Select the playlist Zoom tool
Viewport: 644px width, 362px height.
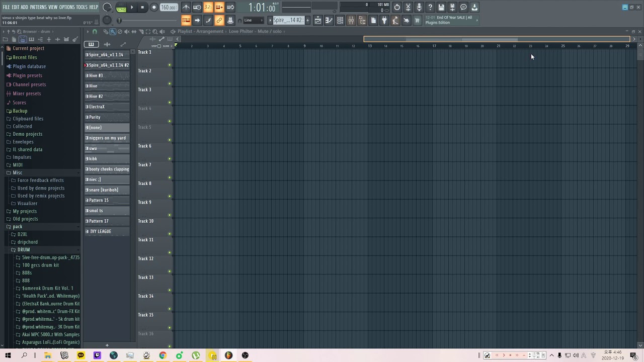coord(155,31)
